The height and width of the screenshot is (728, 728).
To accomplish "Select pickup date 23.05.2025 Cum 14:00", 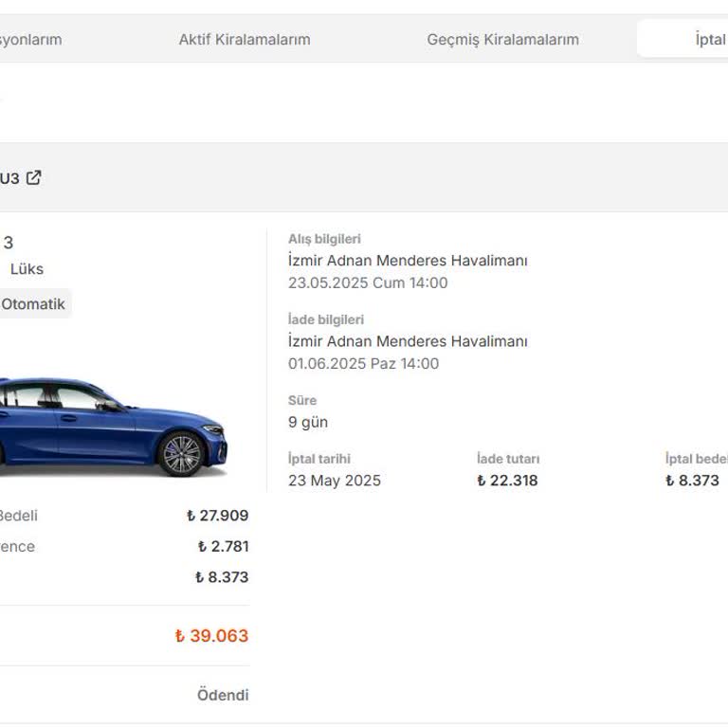I will tap(368, 282).
